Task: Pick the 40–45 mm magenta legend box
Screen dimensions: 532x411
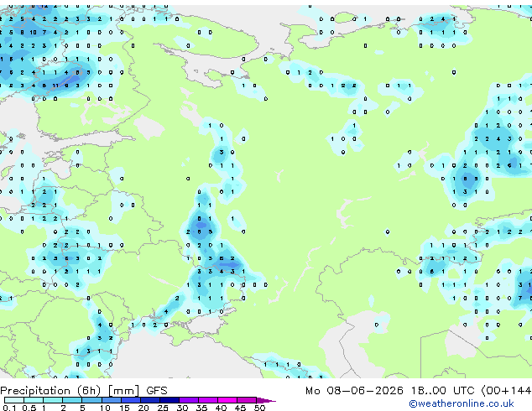Action: (227, 400)
